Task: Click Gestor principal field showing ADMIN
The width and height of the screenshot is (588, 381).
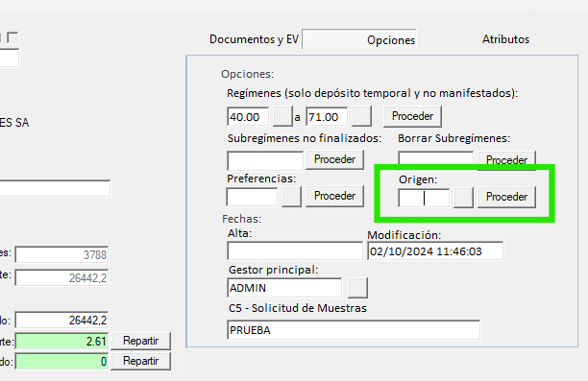Action: (284, 288)
